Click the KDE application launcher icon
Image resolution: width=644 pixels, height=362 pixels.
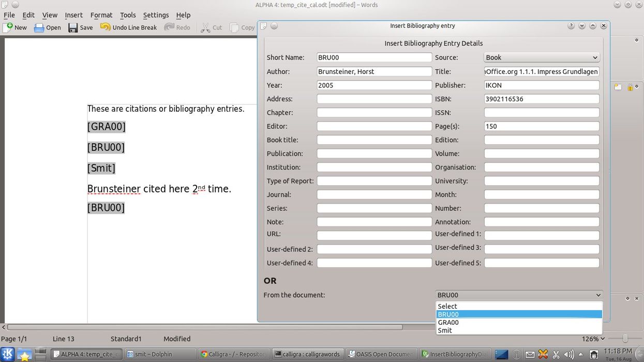(x=8, y=354)
